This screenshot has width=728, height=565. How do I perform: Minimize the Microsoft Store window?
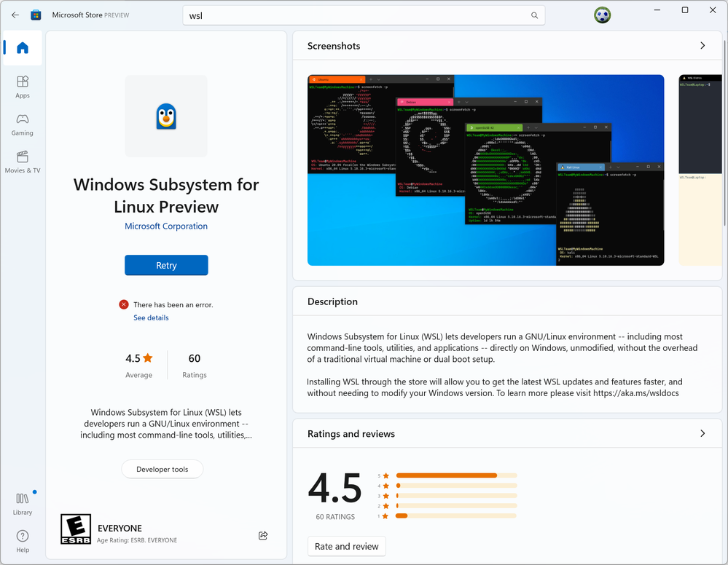pyautogui.click(x=657, y=10)
